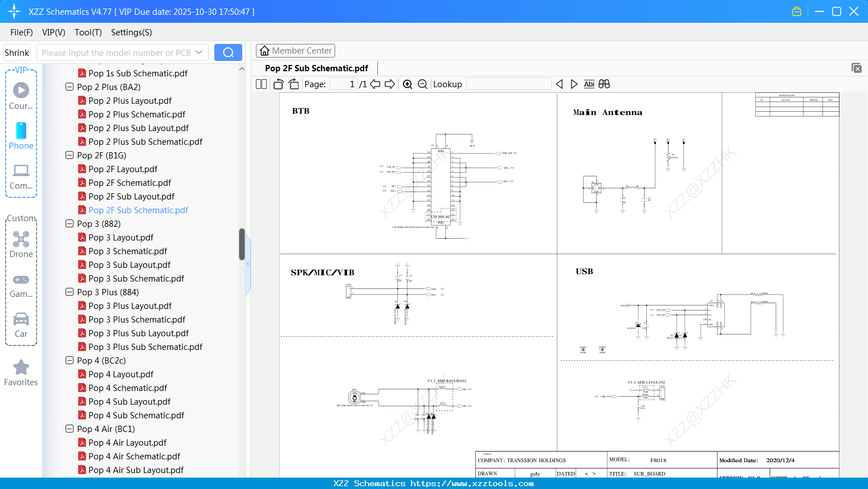Open the binoculars search tool
Screen dimensions: 868x489
604,84
